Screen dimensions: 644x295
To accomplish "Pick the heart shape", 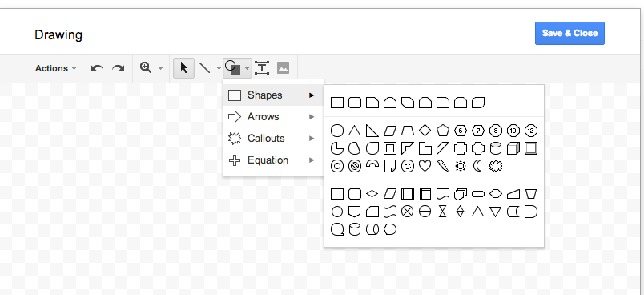I will pyautogui.click(x=425, y=166).
